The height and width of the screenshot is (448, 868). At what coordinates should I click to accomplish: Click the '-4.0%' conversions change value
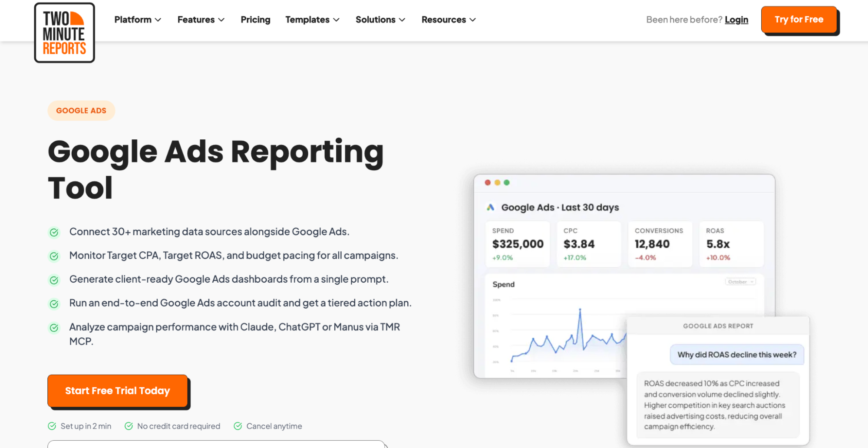[645, 258]
